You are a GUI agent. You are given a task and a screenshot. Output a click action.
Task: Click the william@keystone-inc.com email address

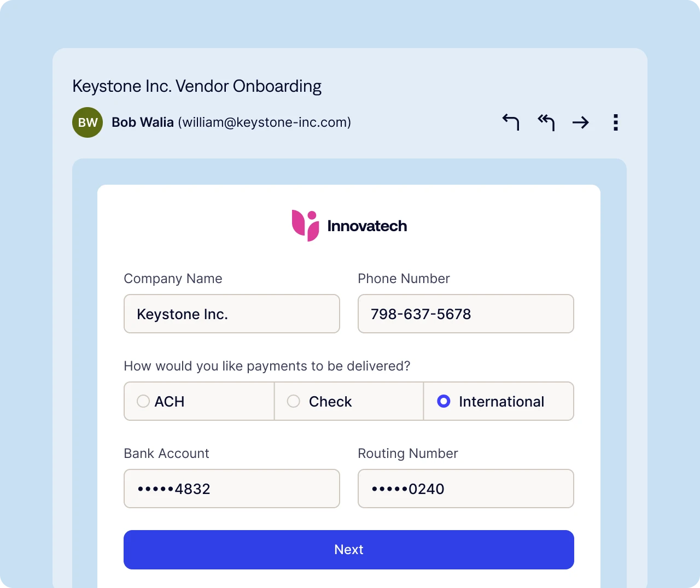pos(265,122)
